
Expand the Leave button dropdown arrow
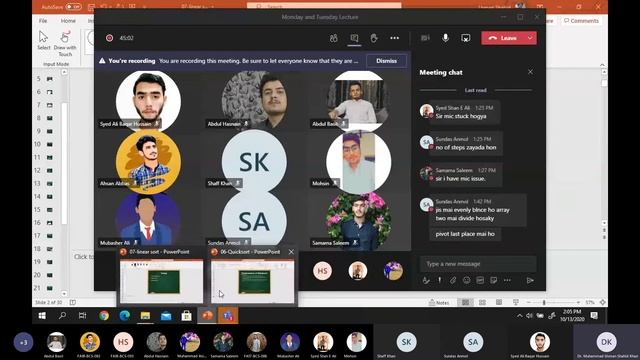pos(530,38)
